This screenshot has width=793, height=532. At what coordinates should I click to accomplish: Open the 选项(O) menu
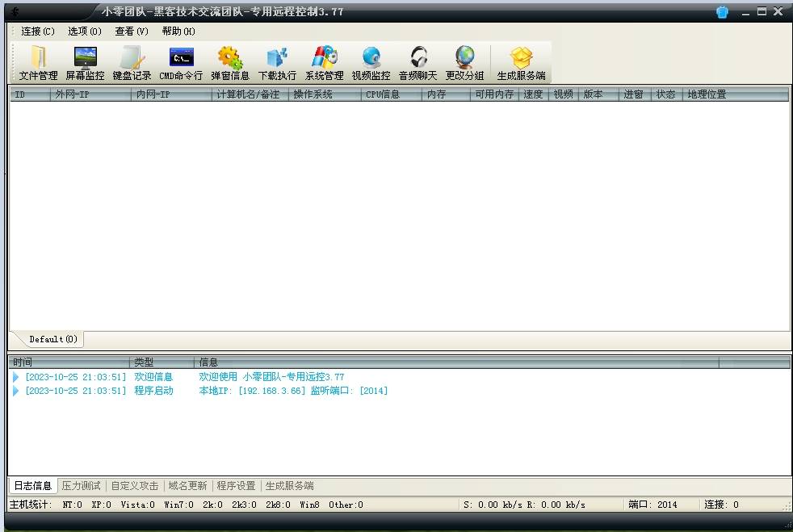[x=85, y=31]
